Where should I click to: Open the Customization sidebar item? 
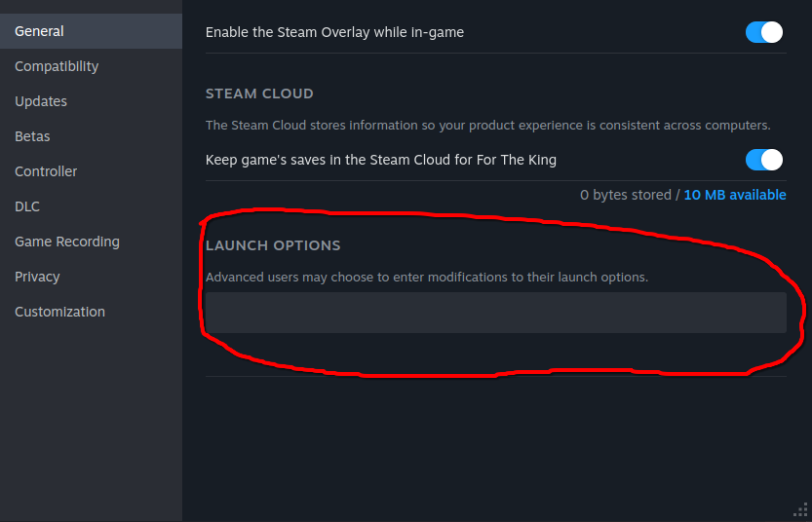pos(59,312)
